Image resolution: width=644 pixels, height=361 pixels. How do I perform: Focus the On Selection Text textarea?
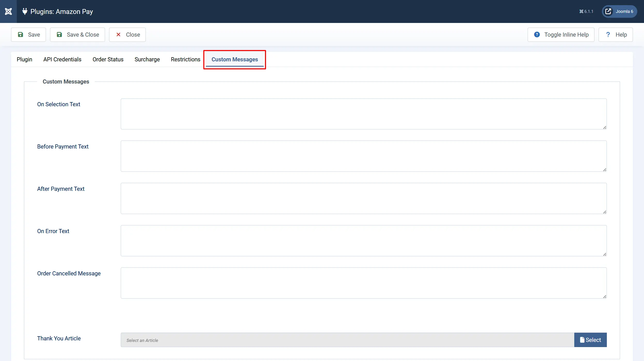click(x=364, y=114)
